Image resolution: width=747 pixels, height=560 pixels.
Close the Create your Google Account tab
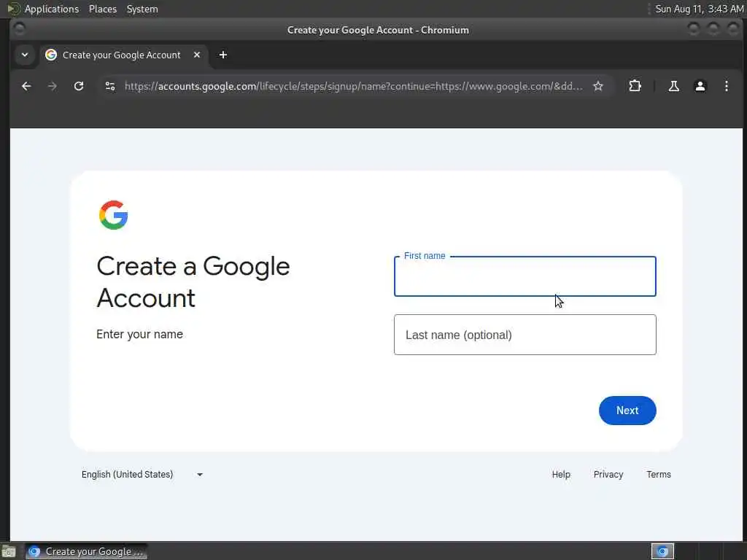coord(197,55)
